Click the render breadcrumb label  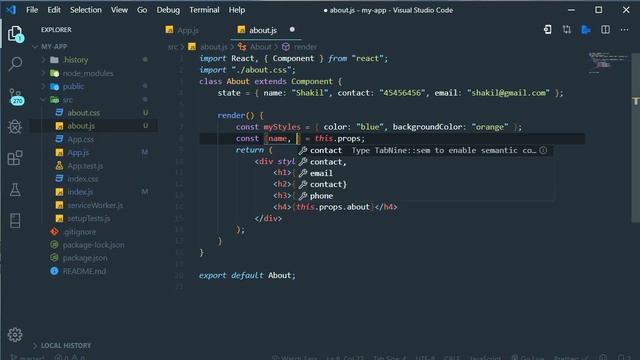click(x=305, y=47)
